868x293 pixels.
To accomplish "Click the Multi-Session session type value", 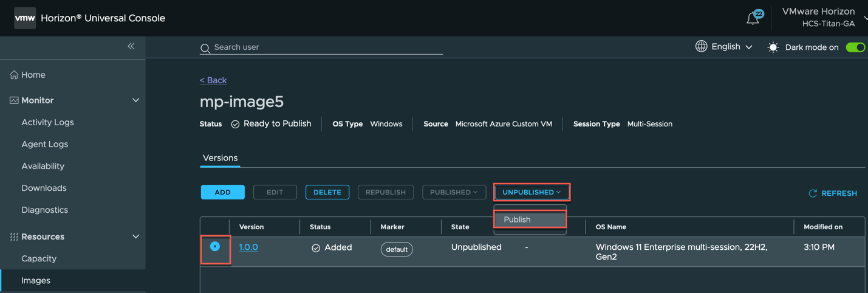I will [x=649, y=124].
